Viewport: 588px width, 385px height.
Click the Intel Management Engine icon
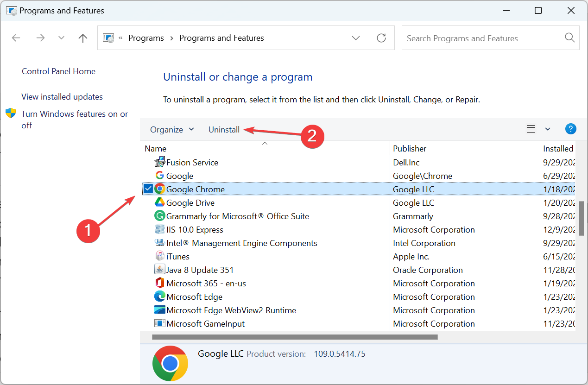159,243
